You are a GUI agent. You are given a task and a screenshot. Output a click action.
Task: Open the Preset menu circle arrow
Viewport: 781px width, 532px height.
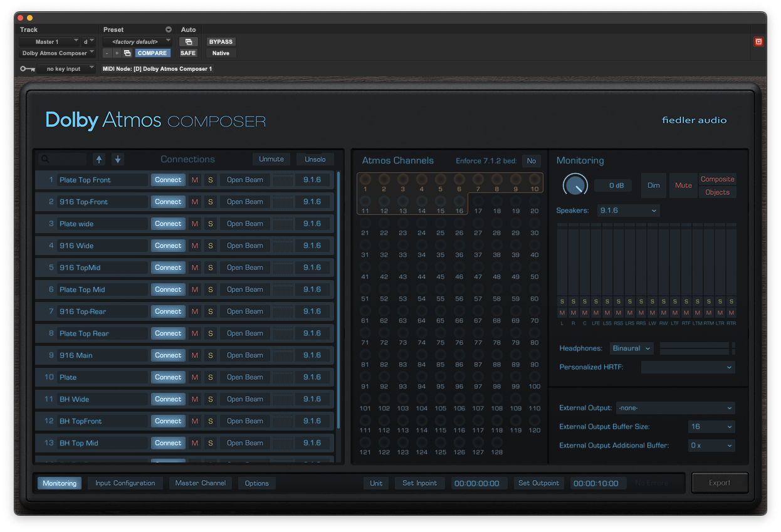pyautogui.click(x=168, y=29)
